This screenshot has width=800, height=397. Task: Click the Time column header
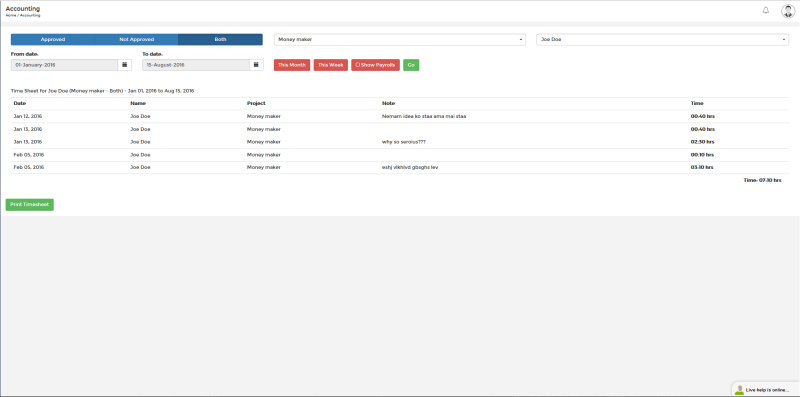point(697,103)
